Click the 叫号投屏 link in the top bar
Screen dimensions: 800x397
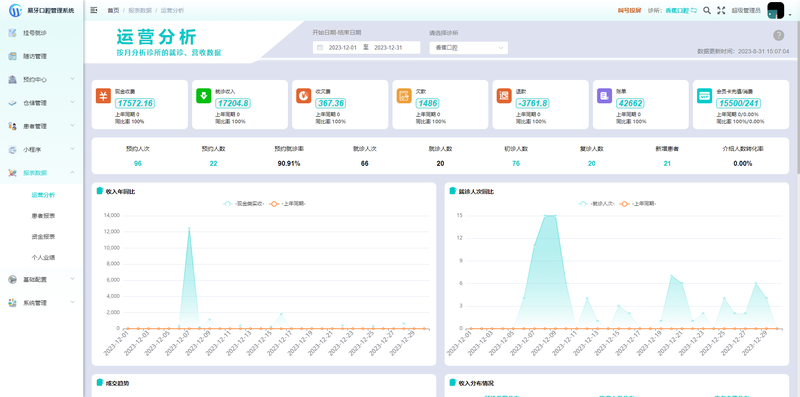[629, 10]
